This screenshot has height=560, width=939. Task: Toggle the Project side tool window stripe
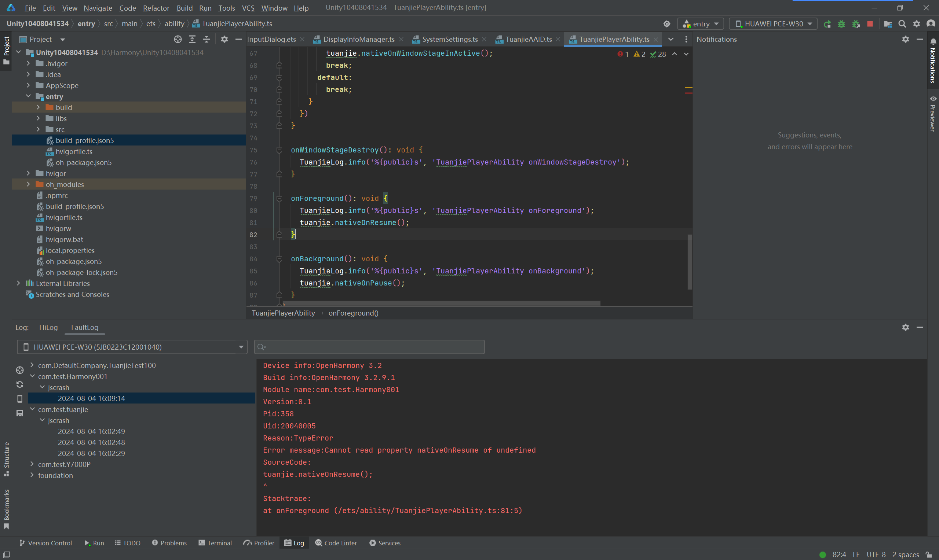point(6,50)
